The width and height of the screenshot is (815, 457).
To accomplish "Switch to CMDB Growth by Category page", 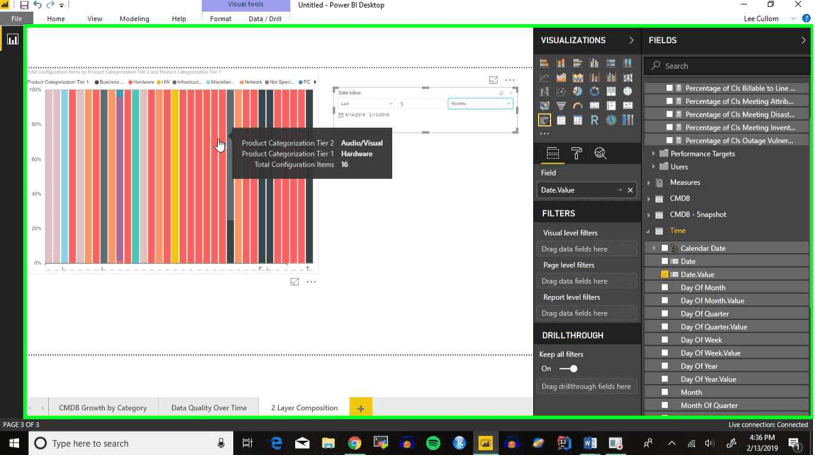I will point(103,408).
